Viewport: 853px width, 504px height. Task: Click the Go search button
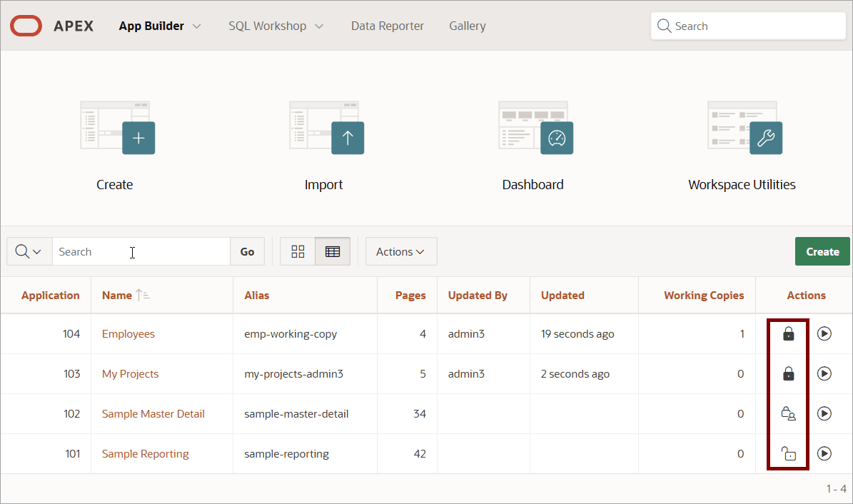click(x=247, y=251)
